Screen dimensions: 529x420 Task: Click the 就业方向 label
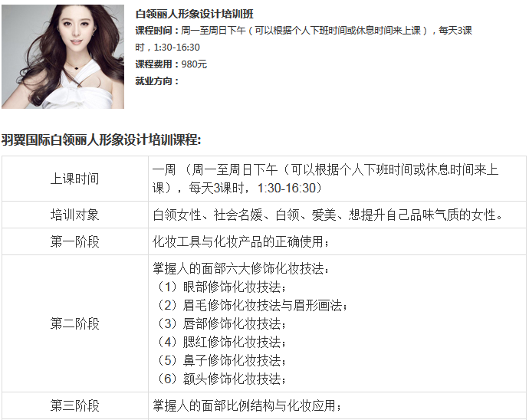point(154,81)
